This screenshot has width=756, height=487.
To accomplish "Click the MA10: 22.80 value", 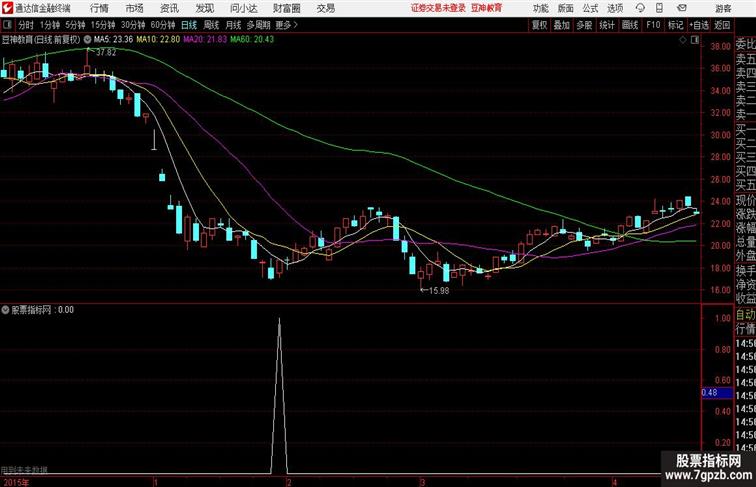I will pyautogui.click(x=158, y=40).
